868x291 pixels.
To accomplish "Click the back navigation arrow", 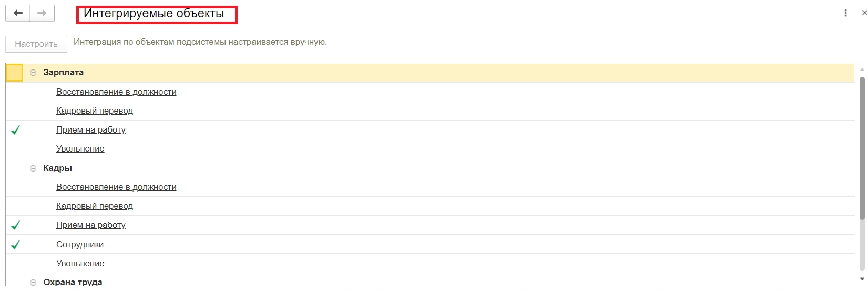I will (18, 13).
